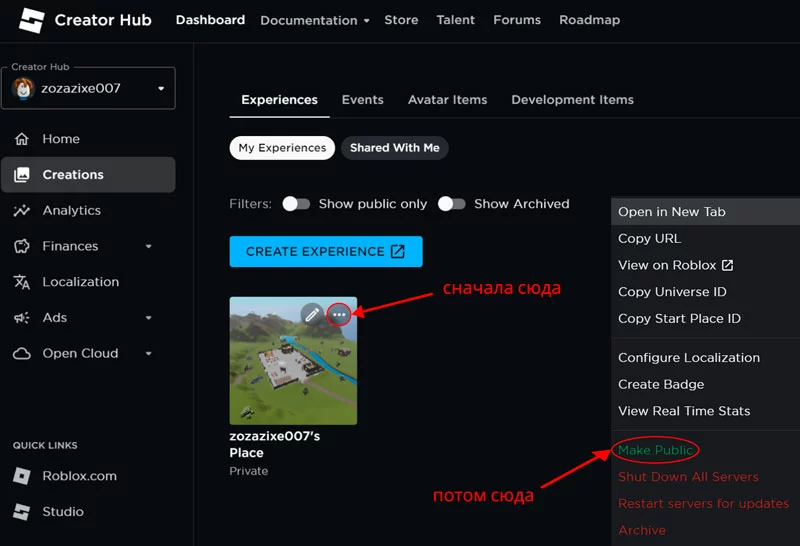Expand the Open Cloud submenu arrow

(x=148, y=353)
